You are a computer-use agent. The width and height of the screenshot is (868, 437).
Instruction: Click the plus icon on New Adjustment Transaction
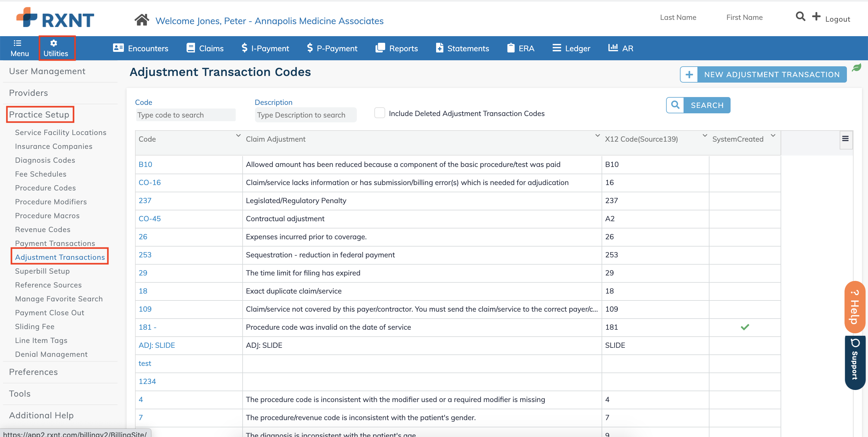[689, 74]
